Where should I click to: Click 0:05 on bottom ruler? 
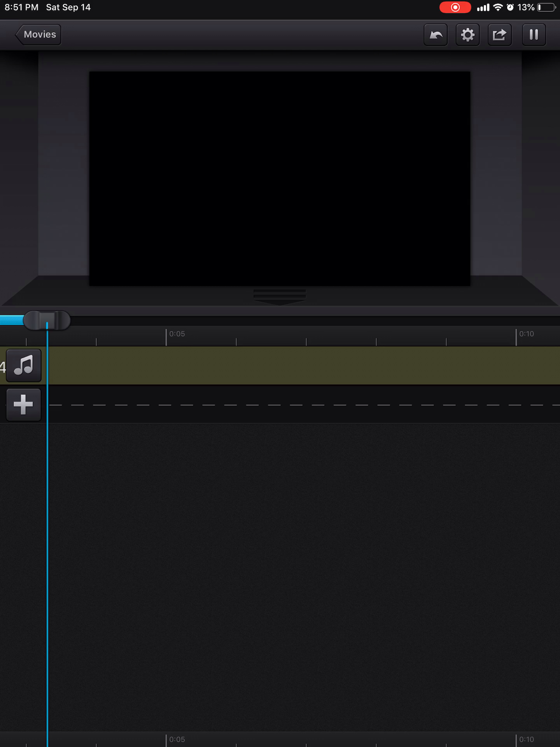[177, 739]
